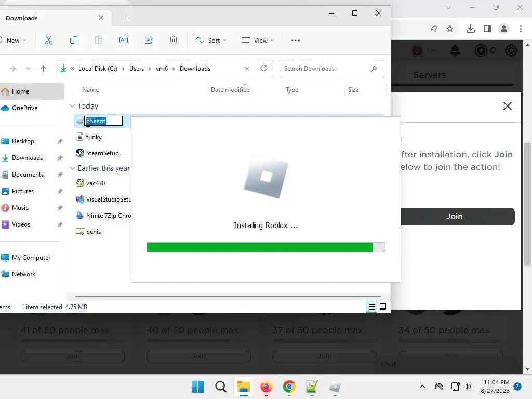Open Chrome downloads tray icon
This screenshot has width=532, height=399.
tap(471, 29)
